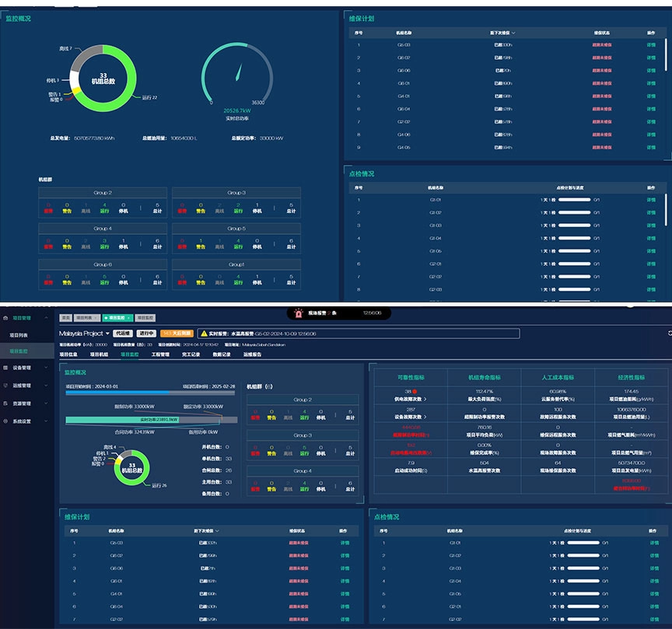672x629 pixels.
Task: Click the 设备管理 sidebar icon
Action: 5,368
